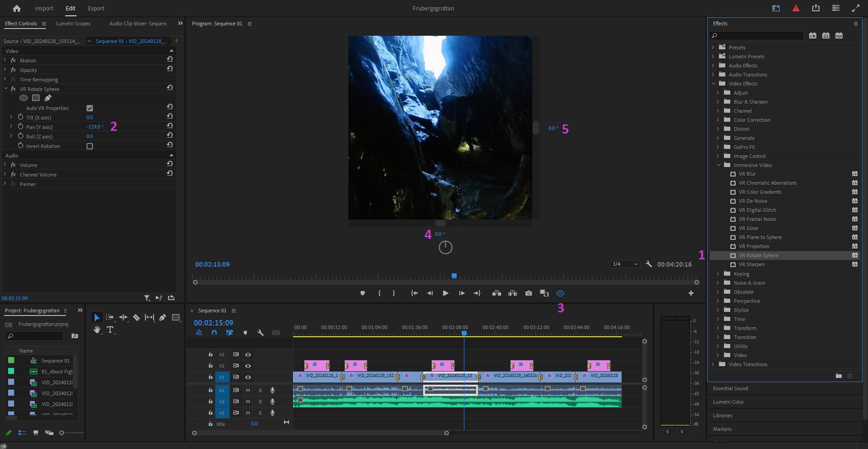The image size is (868, 449).
Task: Expand the Presets folder in Effects
Action: coord(713,47)
